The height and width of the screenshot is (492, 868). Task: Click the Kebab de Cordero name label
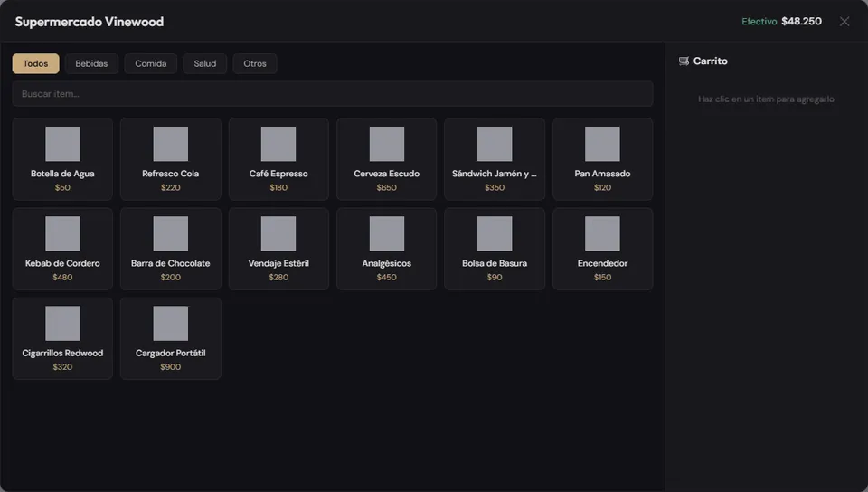pyautogui.click(x=62, y=263)
